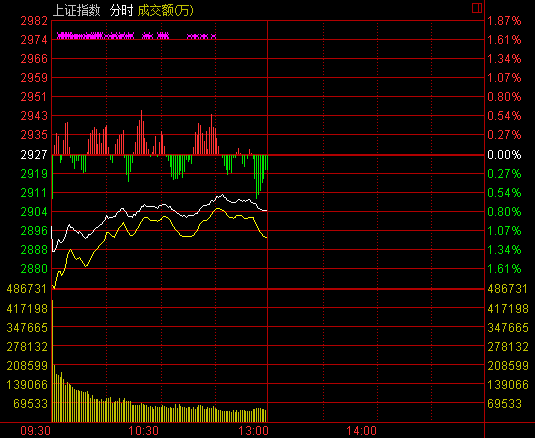Screen dimensions: 535x438
Task: Click the tallest yellow opening volume bar
Action: [52, 361]
